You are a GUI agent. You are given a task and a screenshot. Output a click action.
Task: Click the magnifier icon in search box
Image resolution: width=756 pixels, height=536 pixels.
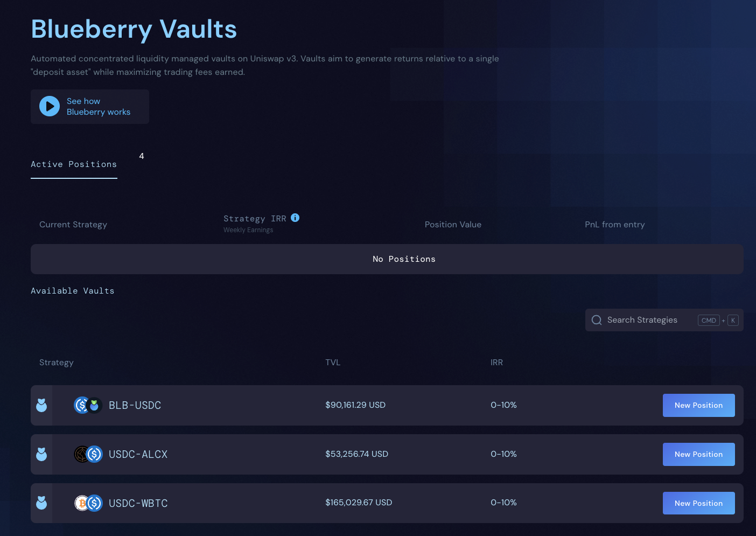(x=597, y=320)
